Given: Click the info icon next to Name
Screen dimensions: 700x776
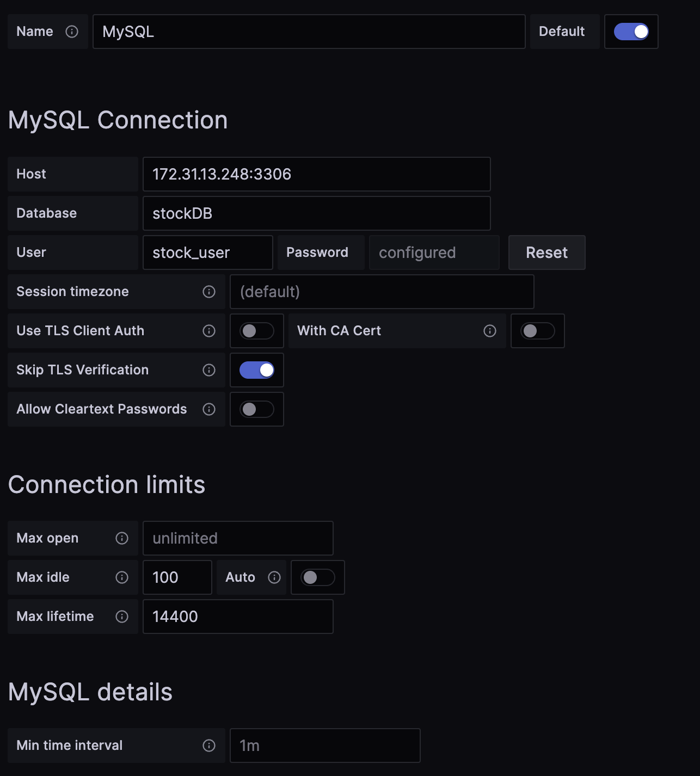Looking at the screenshot, I should (x=72, y=32).
